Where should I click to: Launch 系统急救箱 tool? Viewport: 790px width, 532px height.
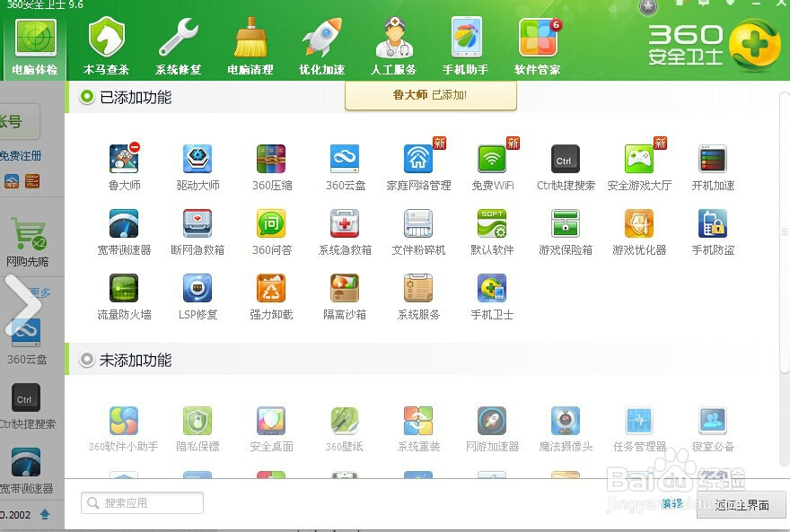345,223
